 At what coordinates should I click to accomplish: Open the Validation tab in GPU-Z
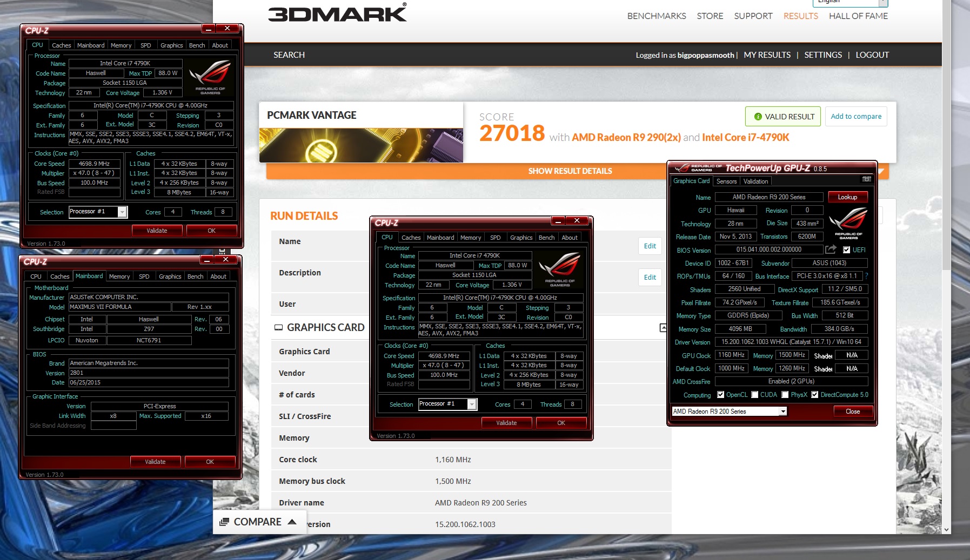click(755, 181)
